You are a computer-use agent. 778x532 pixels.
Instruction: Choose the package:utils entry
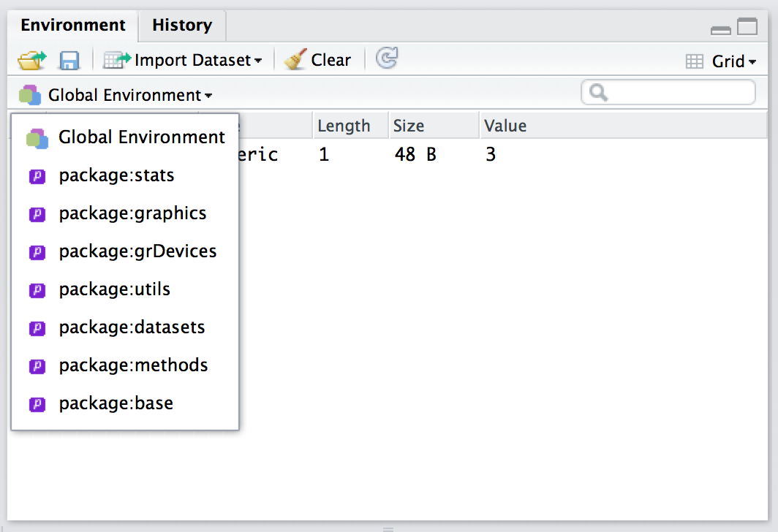pyautogui.click(x=114, y=289)
